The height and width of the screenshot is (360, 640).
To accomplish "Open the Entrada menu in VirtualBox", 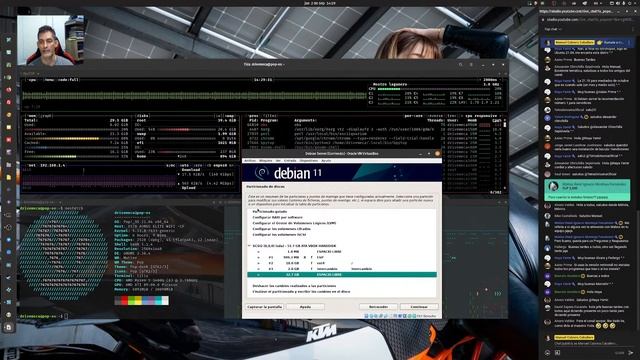I will click(290, 160).
